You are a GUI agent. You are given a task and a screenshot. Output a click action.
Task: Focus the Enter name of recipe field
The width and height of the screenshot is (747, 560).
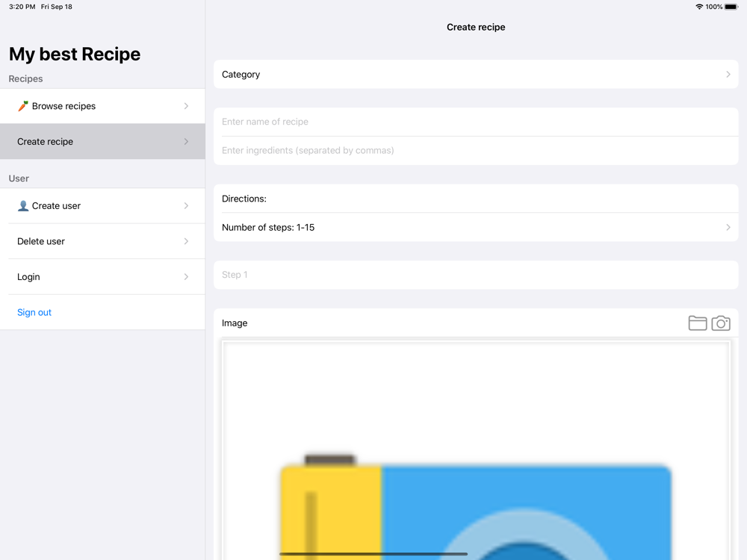click(x=476, y=122)
